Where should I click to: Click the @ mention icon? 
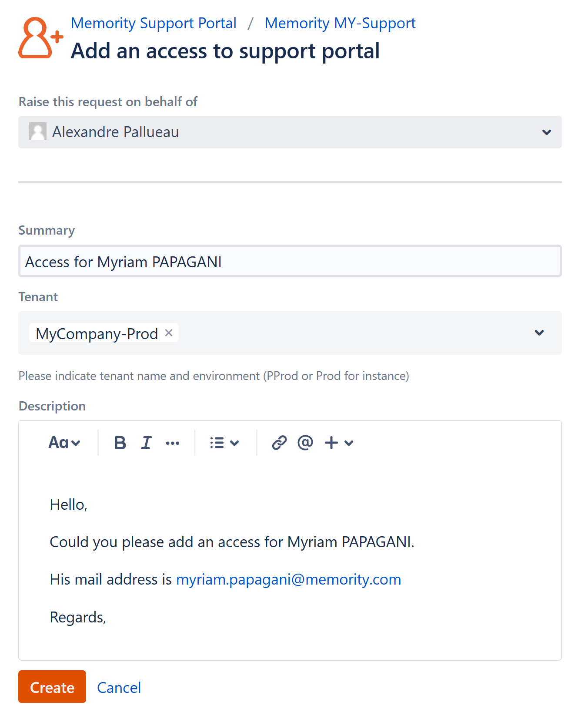point(305,443)
